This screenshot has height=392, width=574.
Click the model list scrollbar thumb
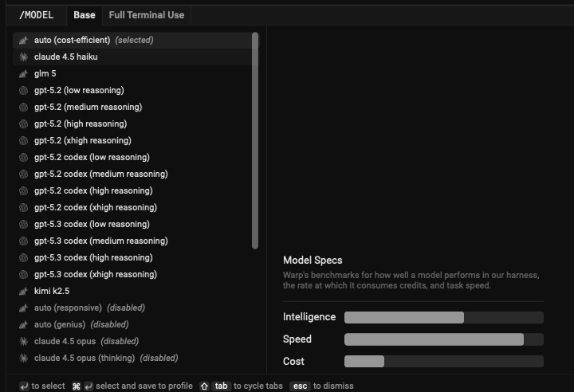pos(255,141)
